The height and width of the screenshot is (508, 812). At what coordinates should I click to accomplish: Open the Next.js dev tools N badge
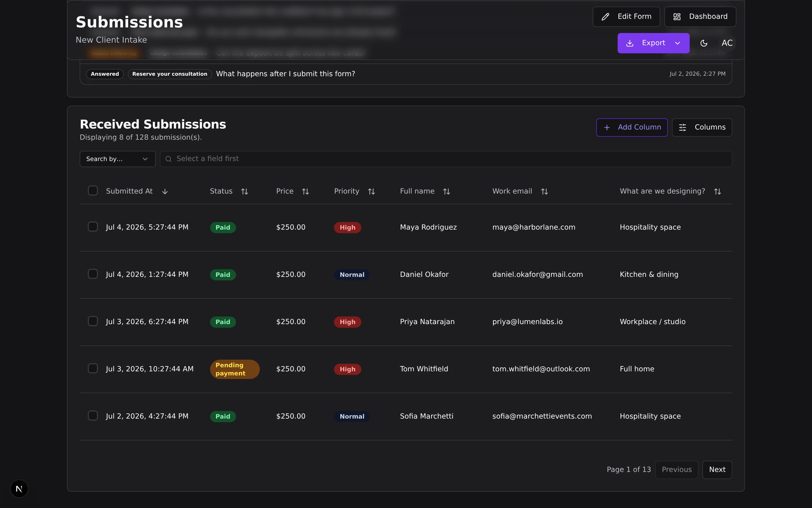[19, 488]
